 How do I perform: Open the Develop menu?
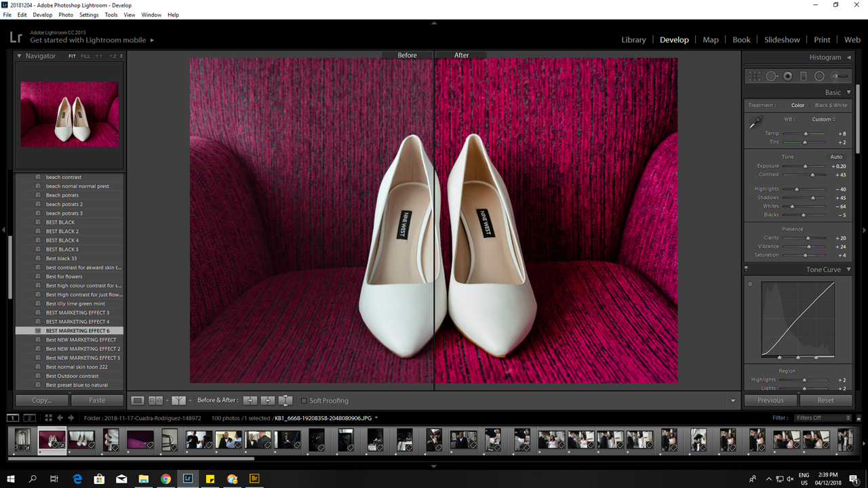click(x=42, y=14)
